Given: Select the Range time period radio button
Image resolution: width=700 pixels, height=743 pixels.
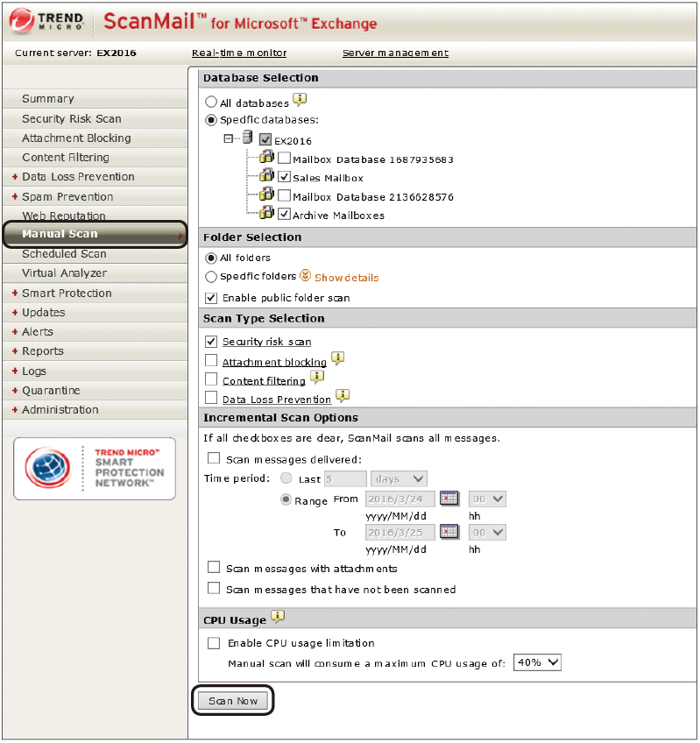Looking at the screenshot, I should pyautogui.click(x=286, y=499).
